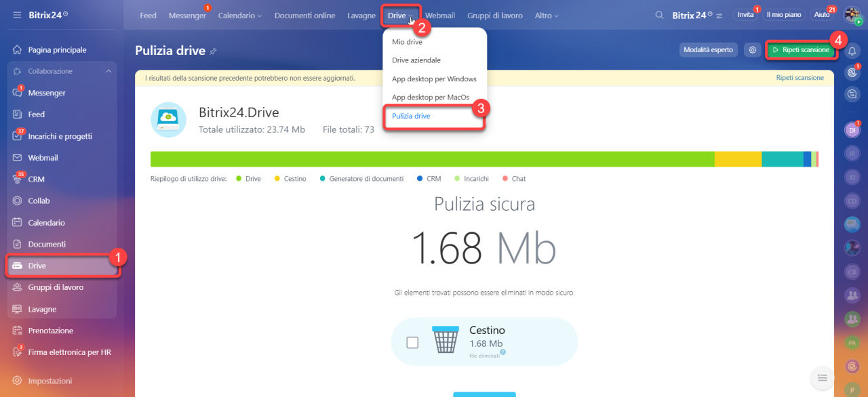Open Feed tab in top menu
Screen dimensions: 868x397
point(148,16)
